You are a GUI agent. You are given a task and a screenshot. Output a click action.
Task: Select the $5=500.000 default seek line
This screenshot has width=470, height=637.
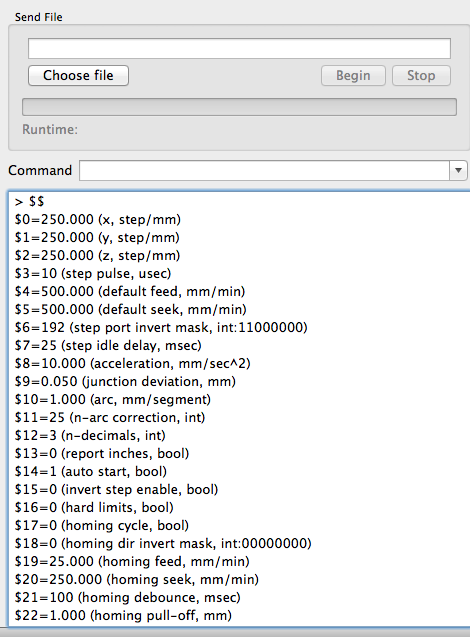click(x=130, y=309)
